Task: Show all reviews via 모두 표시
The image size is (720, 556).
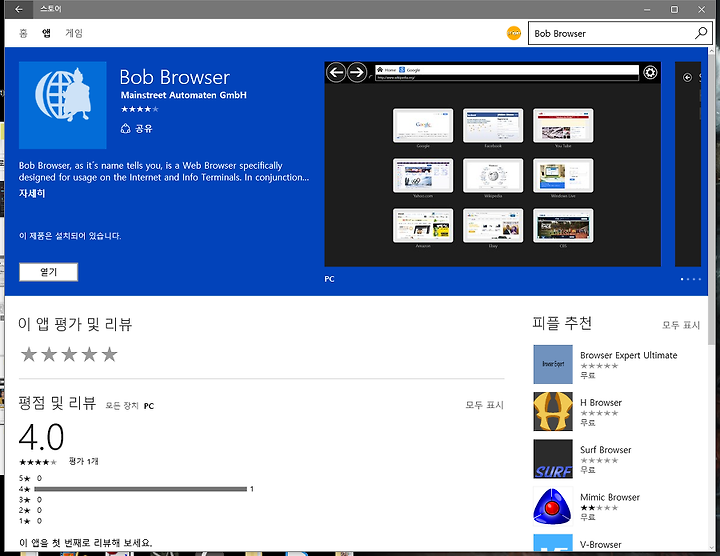Action: 484,405
